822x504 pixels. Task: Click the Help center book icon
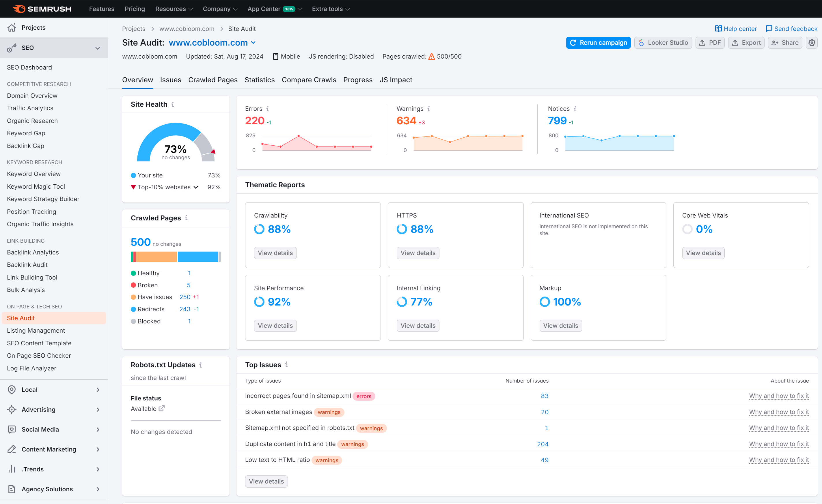point(718,29)
